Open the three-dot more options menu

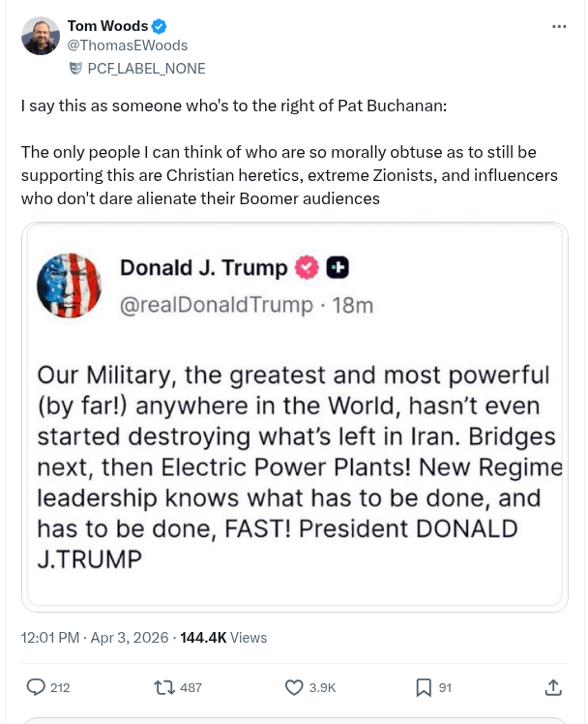pos(559,26)
